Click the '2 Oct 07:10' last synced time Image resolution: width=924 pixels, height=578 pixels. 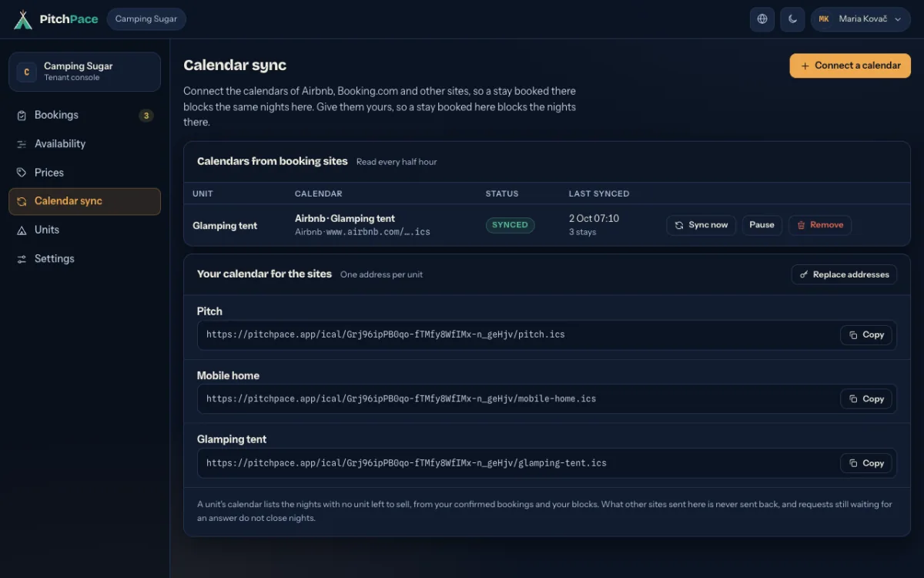pyautogui.click(x=594, y=219)
